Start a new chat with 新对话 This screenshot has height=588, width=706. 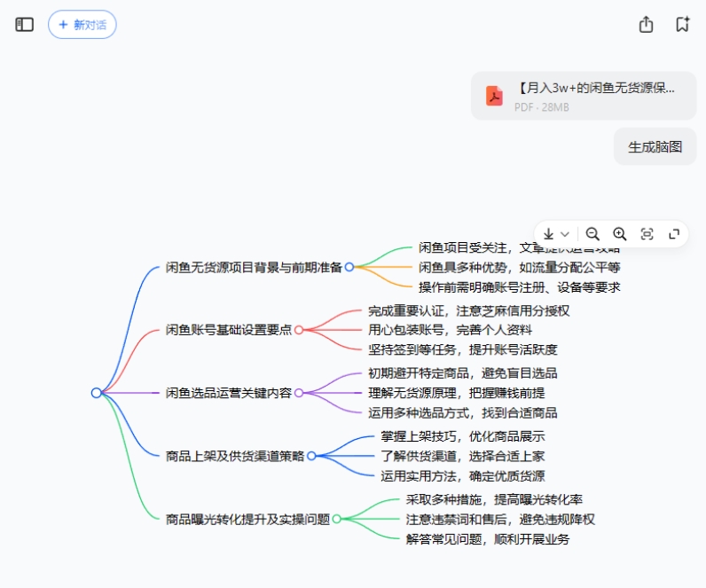[82, 25]
